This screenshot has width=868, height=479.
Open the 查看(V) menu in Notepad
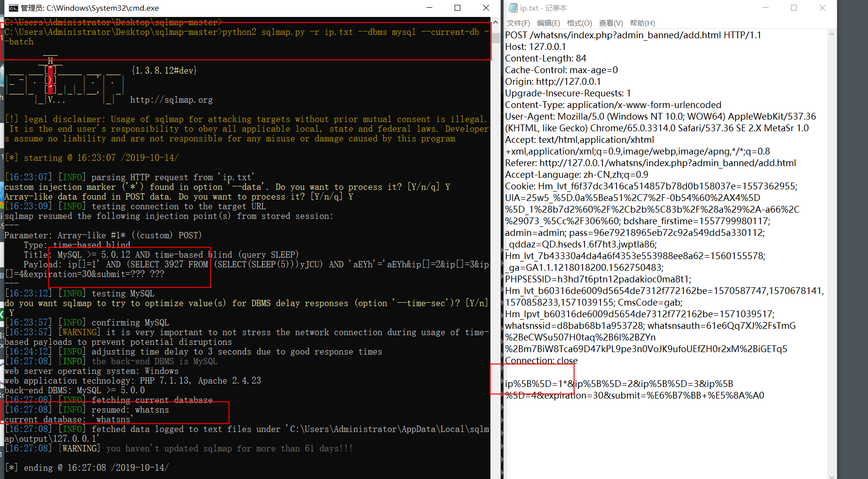pos(611,23)
